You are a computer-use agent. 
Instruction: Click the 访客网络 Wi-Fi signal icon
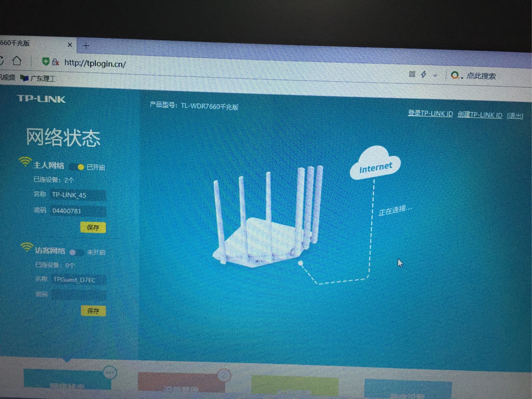pos(27,247)
